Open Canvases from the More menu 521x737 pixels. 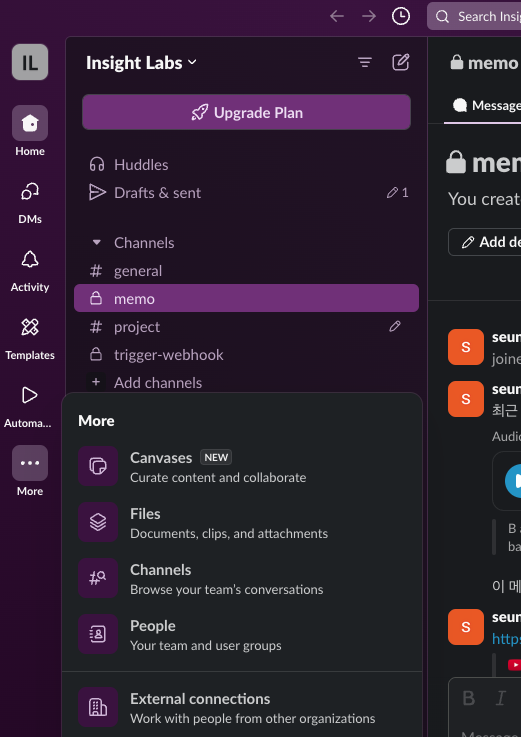coord(242,466)
